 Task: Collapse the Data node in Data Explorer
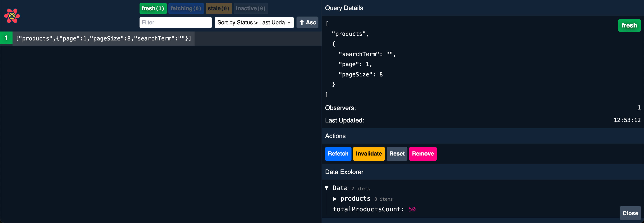(327, 188)
